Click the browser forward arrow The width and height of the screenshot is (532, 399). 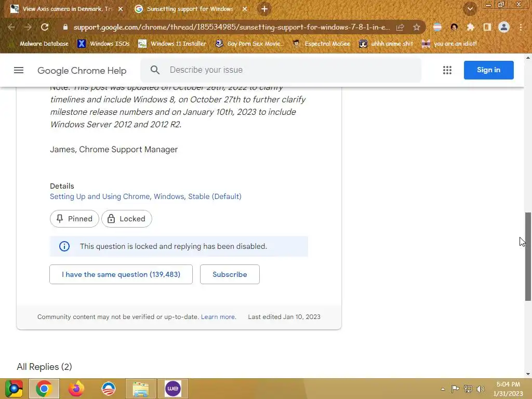click(28, 27)
